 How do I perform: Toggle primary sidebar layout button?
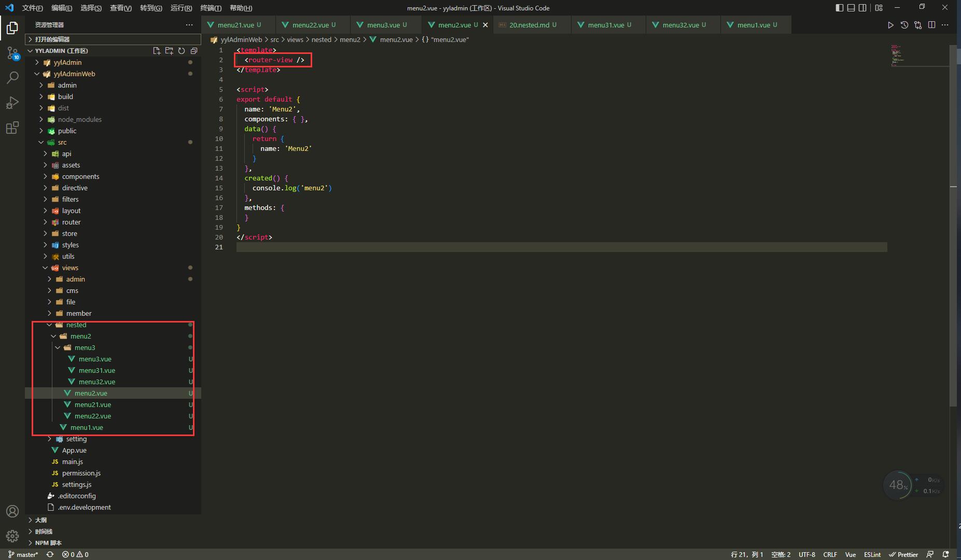pos(840,8)
